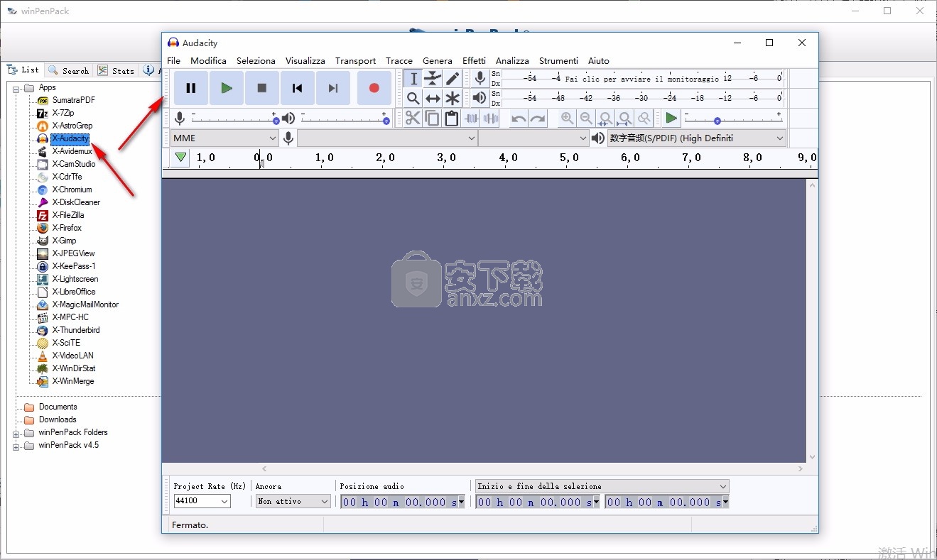Click the Fit Selection zoom icon
Viewport: 937px width, 560px height.
(x=605, y=118)
